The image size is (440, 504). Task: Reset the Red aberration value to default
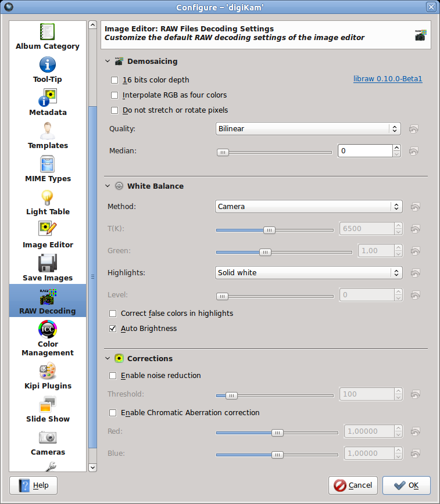coord(416,431)
